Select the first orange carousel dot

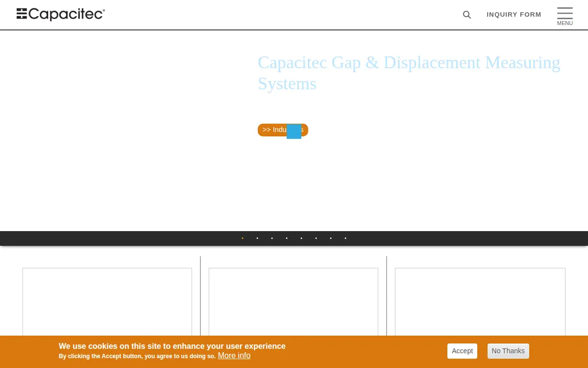(x=243, y=238)
